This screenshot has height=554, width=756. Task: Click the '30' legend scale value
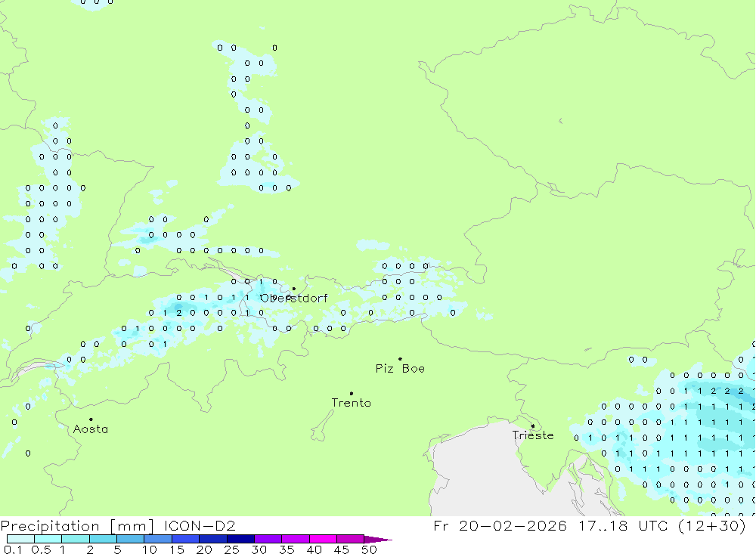tap(259, 549)
